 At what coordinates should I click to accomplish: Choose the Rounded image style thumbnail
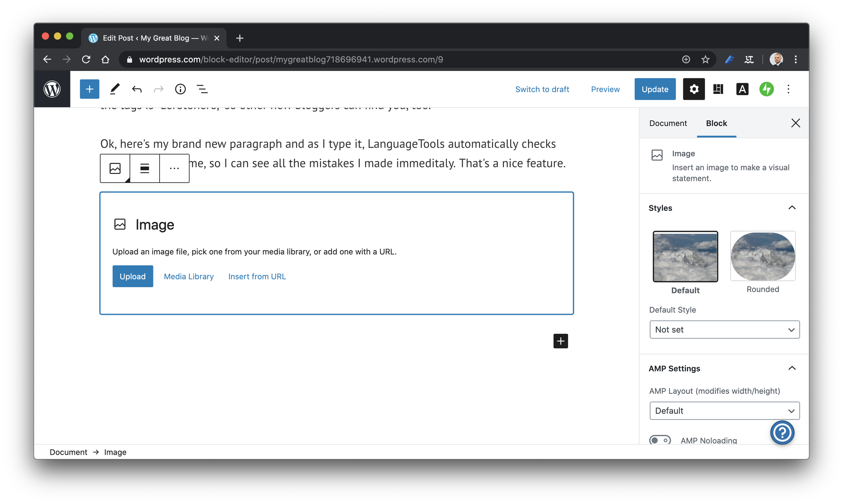pos(762,256)
